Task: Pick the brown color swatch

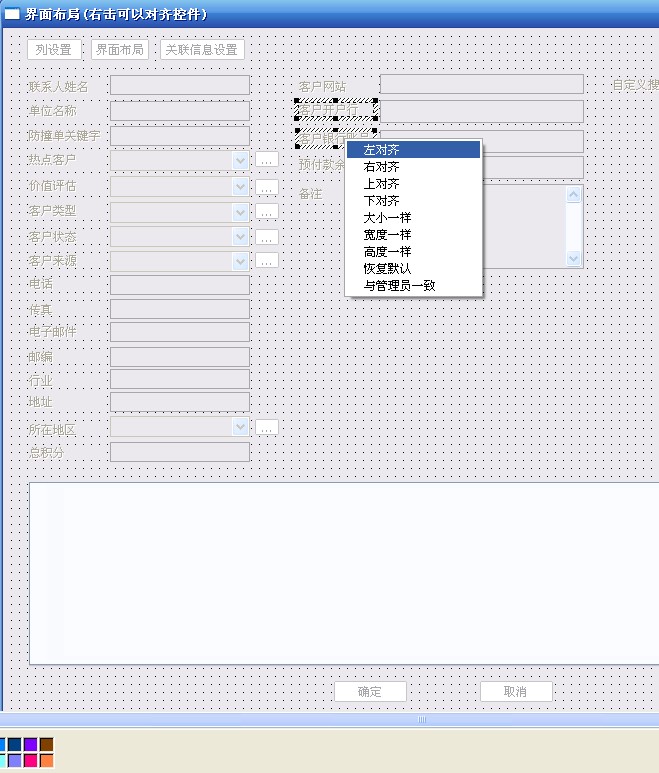Action: (x=46, y=745)
